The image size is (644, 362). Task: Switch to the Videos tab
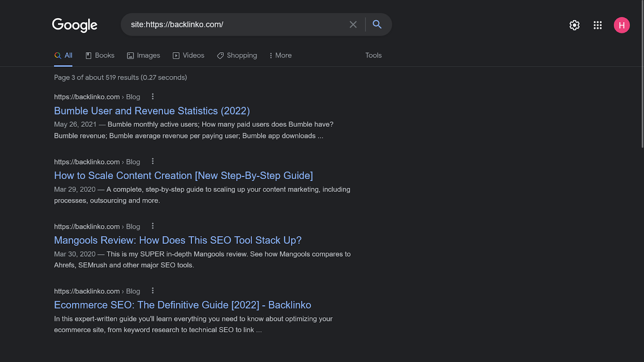point(189,56)
